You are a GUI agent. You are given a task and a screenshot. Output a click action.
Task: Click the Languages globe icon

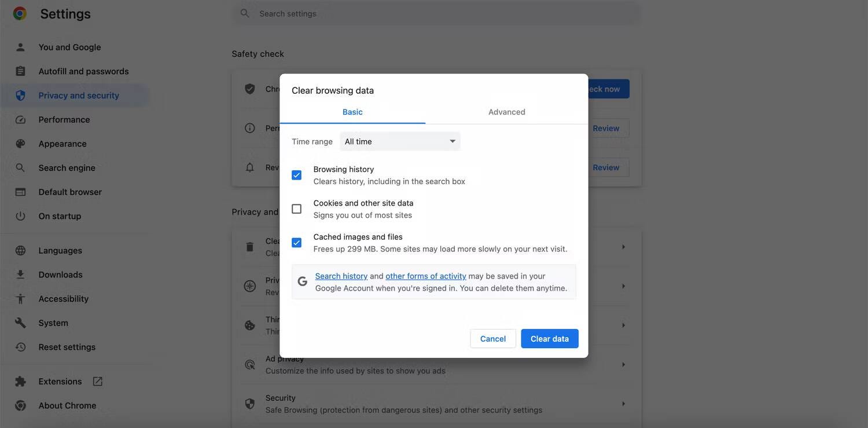(20, 251)
